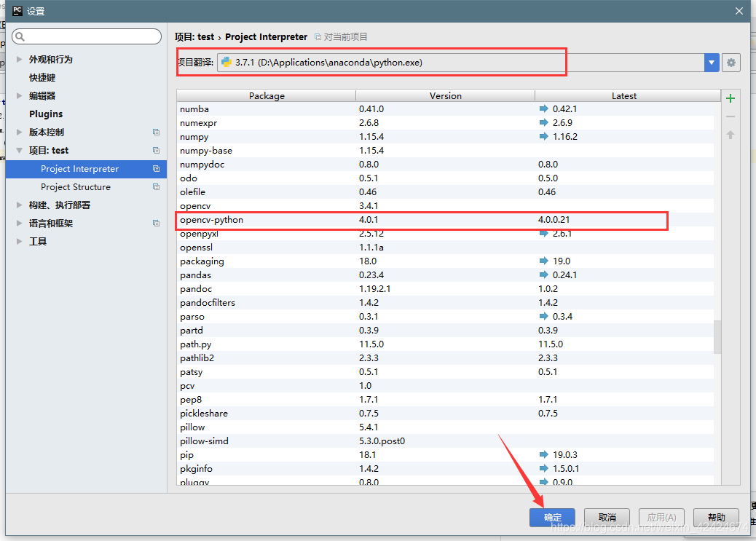Screen dimensions: 756x541
Task: Select 快捷键 settings item
Action: [x=42, y=78]
